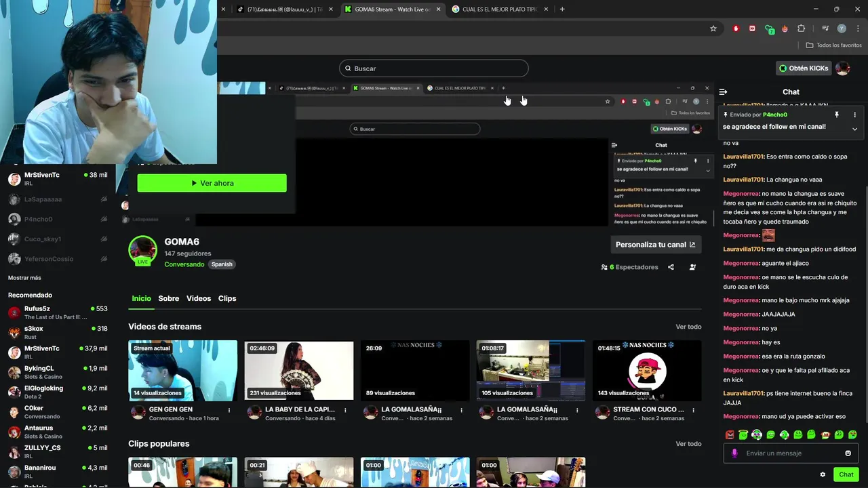Click Personaliza tu canal button

point(655,245)
